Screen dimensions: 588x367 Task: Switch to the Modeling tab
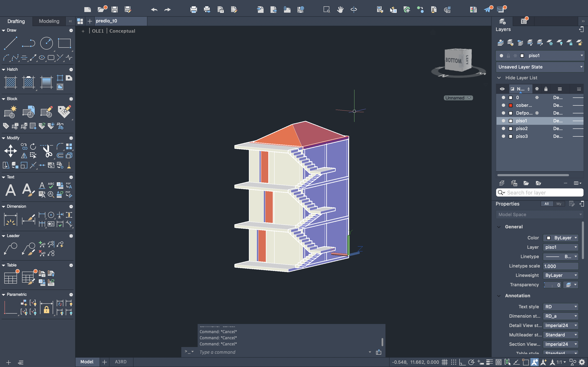(49, 21)
